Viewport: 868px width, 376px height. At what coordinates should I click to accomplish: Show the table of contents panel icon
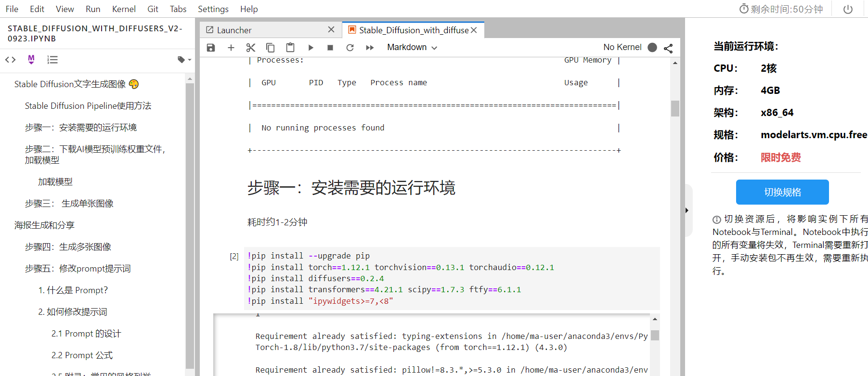pyautogui.click(x=52, y=60)
